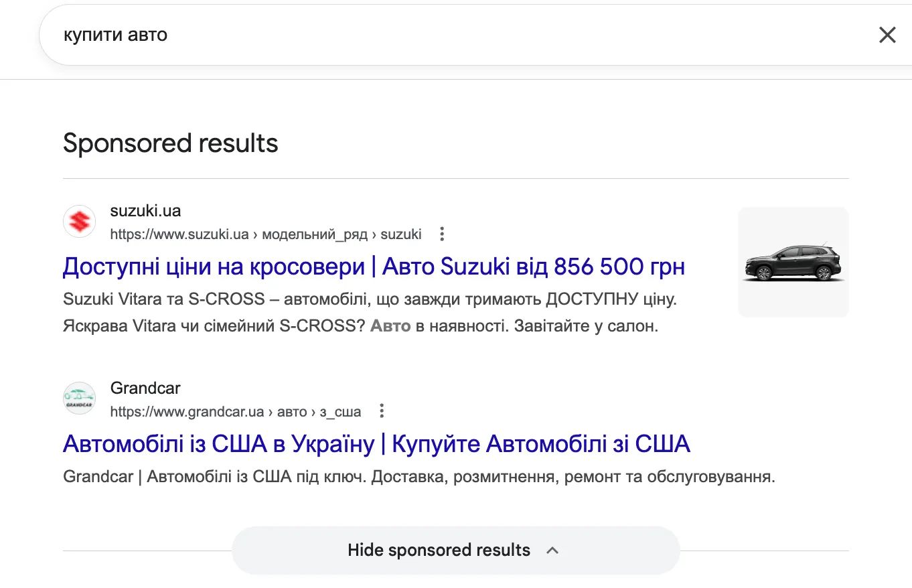Click the highlighted word Авто in Suzuki description
Image resolution: width=912 pixels, height=588 pixels.
pyautogui.click(x=390, y=326)
